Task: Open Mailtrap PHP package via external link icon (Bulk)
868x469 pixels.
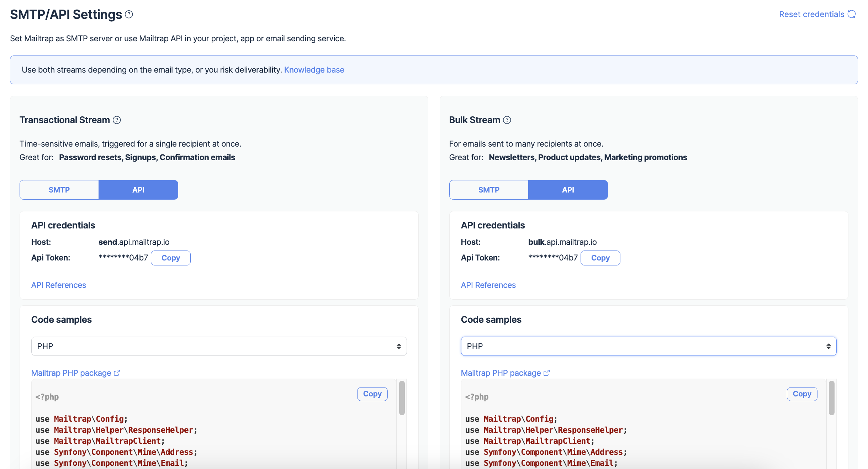Action: 546,373
